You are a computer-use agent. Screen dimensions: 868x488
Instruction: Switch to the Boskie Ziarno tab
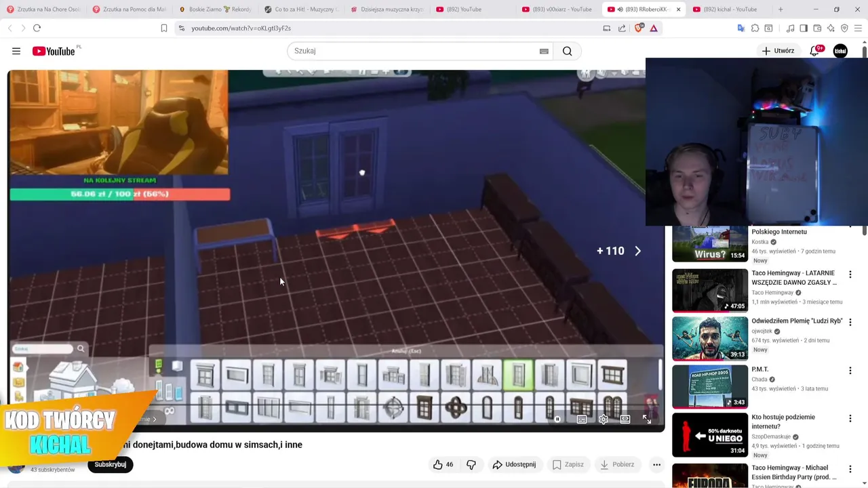pos(215,9)
